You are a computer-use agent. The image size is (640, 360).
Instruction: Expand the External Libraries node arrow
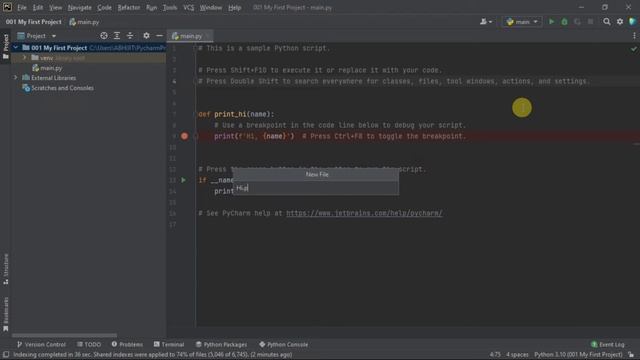click(x=16, y=78)
